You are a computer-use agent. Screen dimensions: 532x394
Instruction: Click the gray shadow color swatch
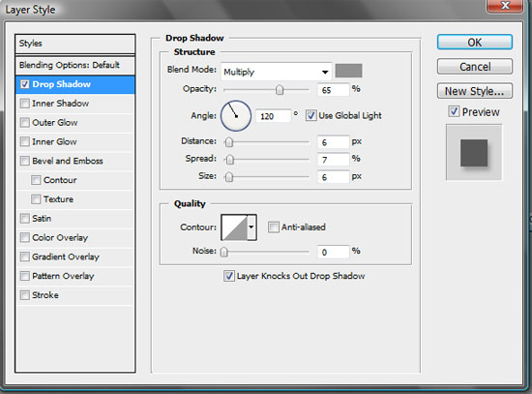coord(348,71)
